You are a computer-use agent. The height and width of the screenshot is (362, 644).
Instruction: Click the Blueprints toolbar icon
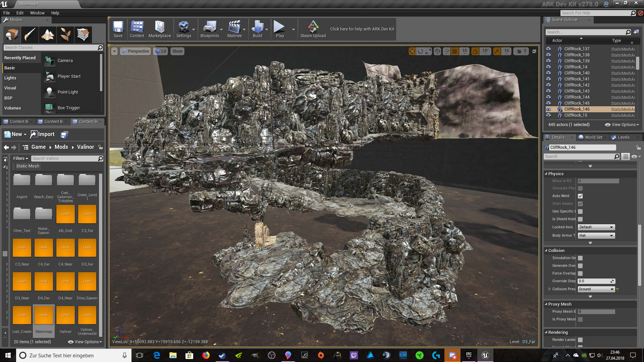point(210,29)
